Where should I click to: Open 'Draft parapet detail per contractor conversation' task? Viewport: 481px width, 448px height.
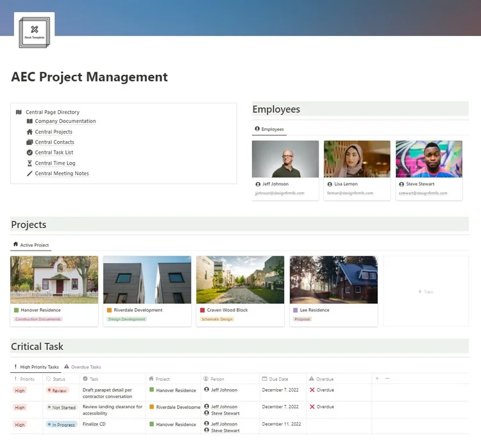[x=107, y=393]
